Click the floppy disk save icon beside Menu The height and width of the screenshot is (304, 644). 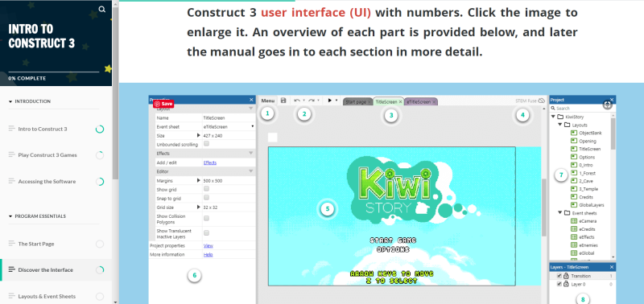[x=283, y=101]
